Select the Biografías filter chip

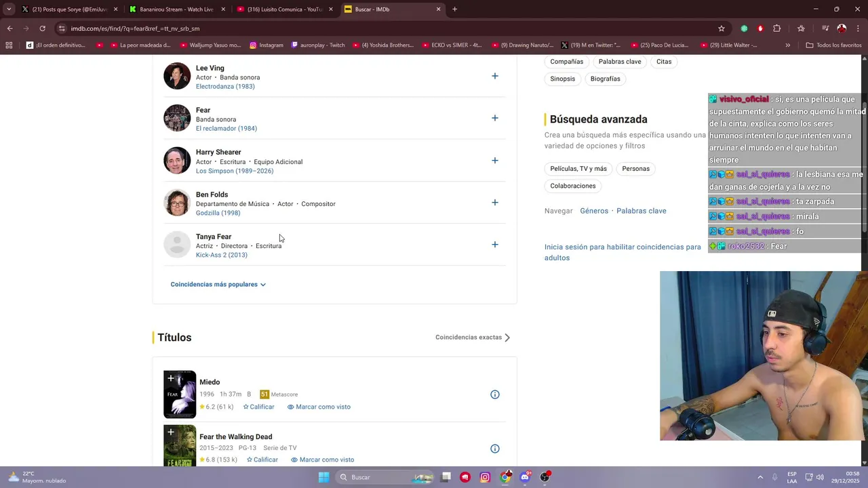(x=605, y=79)
